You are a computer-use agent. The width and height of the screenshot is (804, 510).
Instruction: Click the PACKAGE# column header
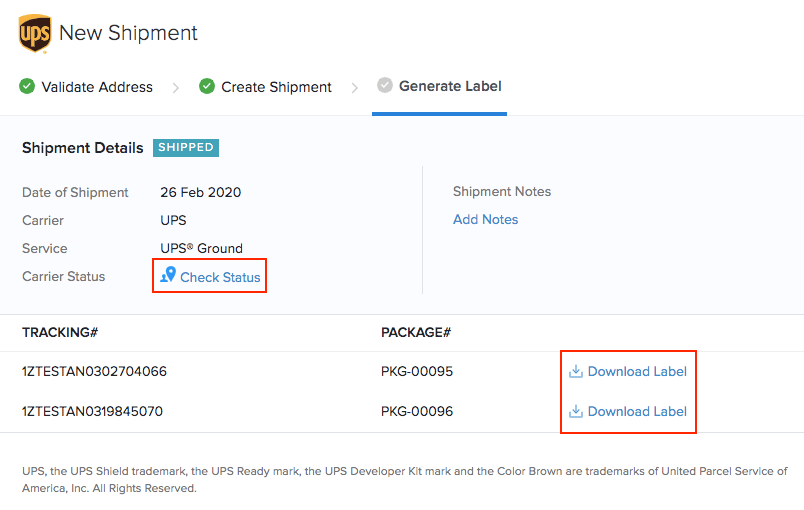coord(416,332)
